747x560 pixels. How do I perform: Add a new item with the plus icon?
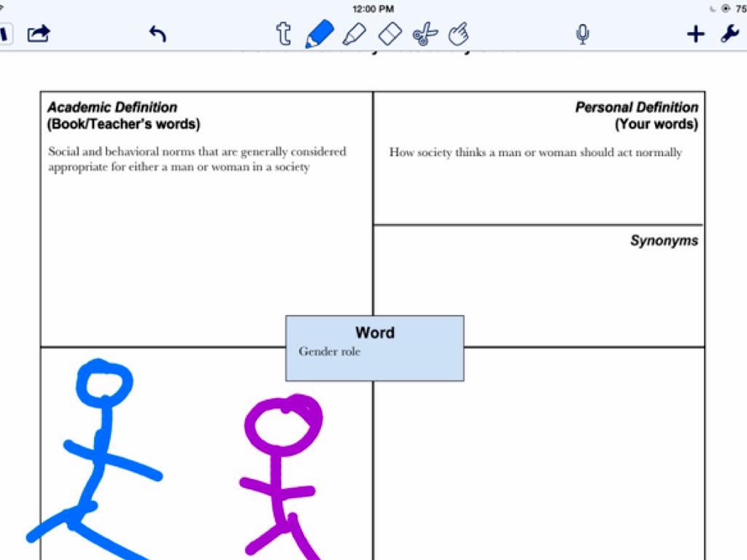point(696,34)
